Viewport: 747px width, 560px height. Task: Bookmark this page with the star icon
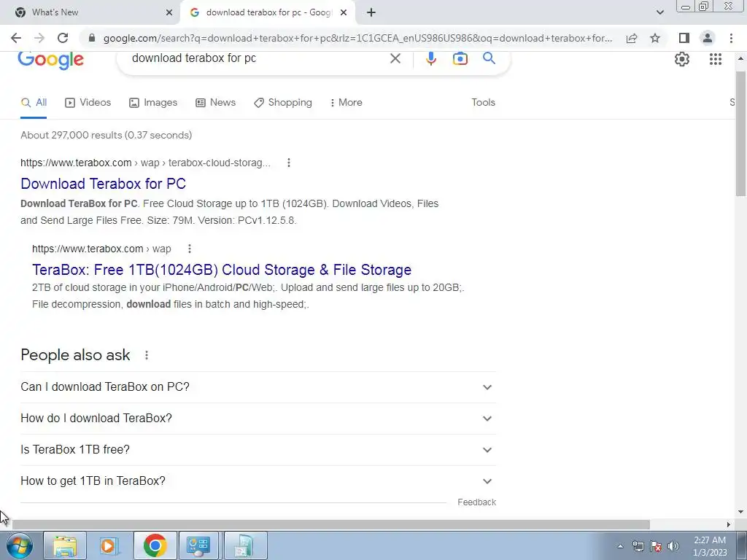click(x=655, y=38)
